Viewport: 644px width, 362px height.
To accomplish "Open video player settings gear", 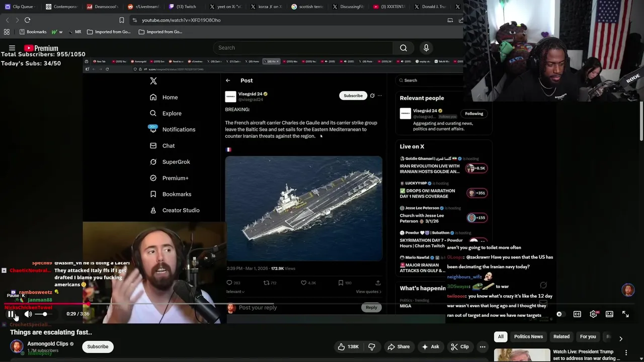I will tap(593, 314).
